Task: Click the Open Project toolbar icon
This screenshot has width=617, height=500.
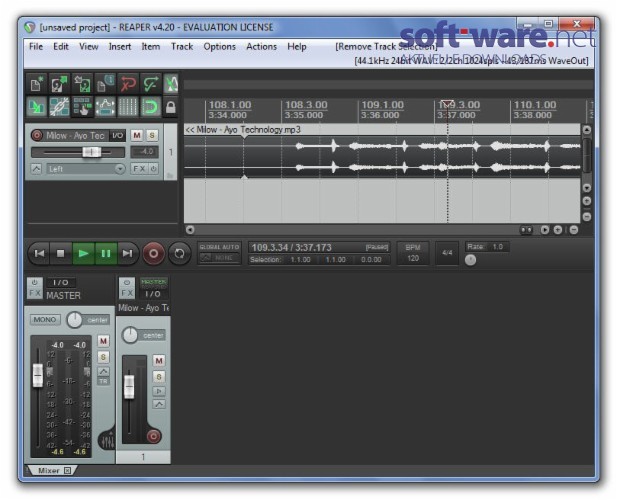Action: [59, 84]
